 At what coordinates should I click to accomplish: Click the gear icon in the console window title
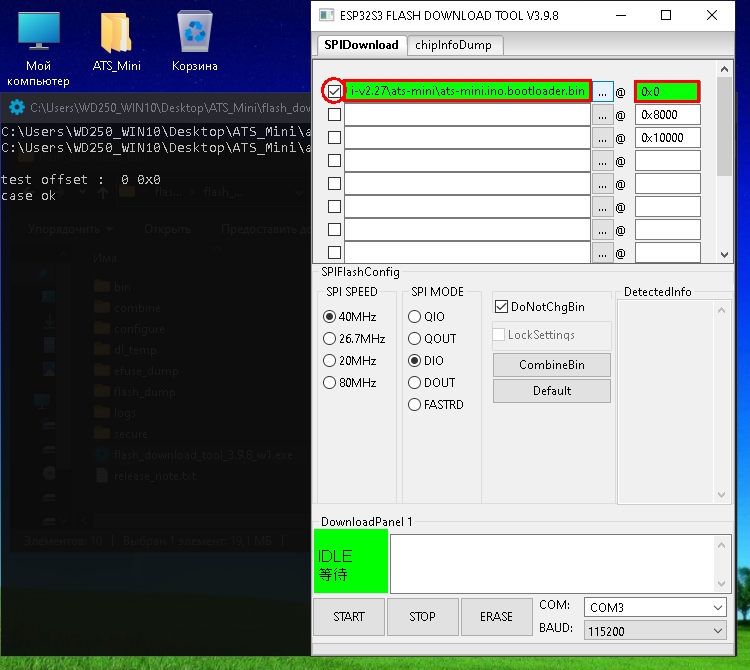tap(17, 107)
